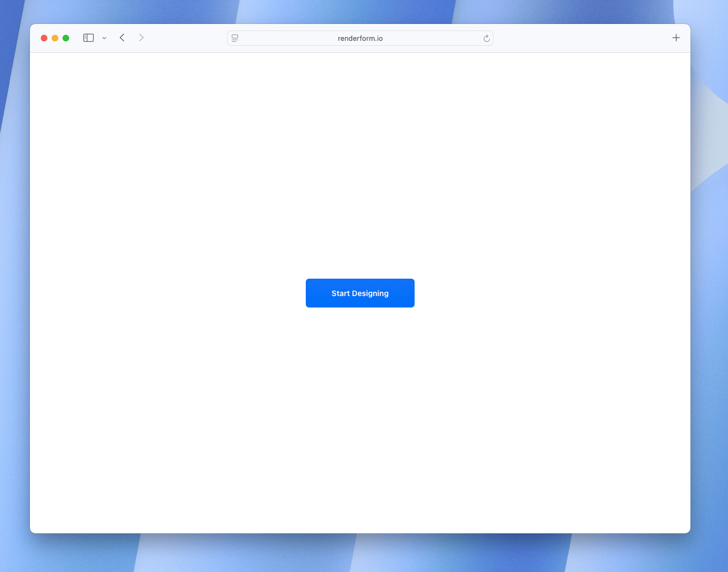Click the Start Designing button
The height and width of the screenshot is (572, 728).
tap(360, 293)
